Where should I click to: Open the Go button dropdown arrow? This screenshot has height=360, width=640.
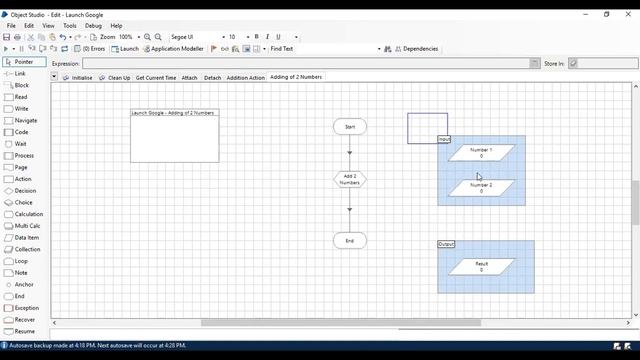pos(13,49)
